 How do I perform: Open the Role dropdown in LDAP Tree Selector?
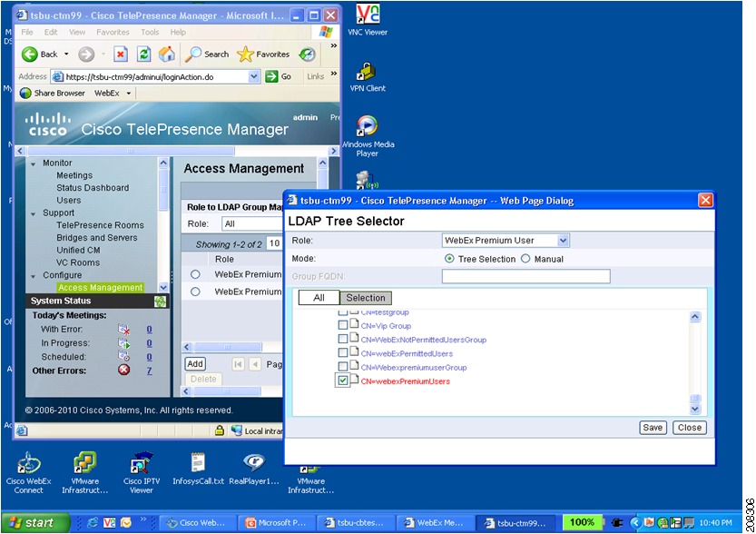563,241
